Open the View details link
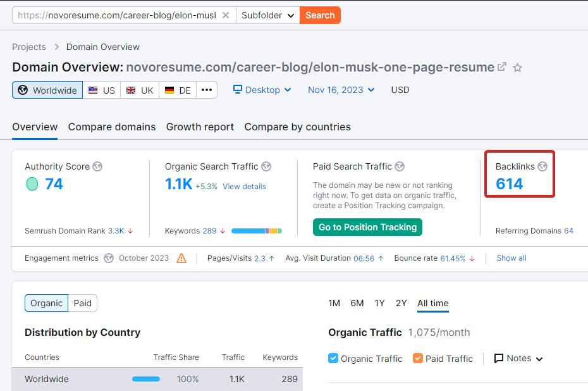This screenshot has height=391, width=588. [x=244, y=187]
